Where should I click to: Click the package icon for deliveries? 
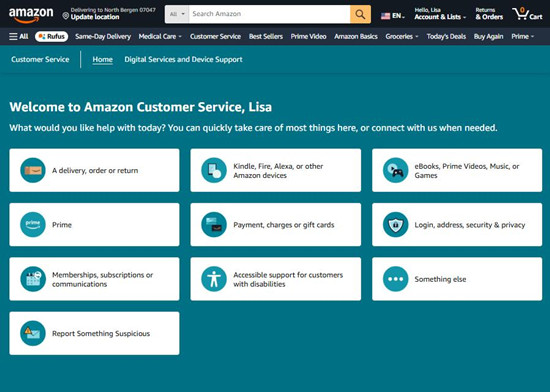[33, 170]
